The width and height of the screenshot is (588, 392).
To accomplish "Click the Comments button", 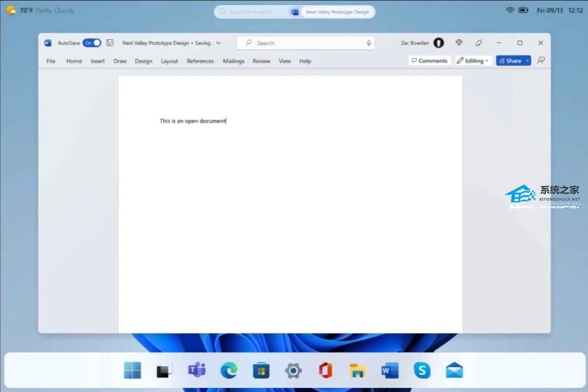I will (430, 61).
